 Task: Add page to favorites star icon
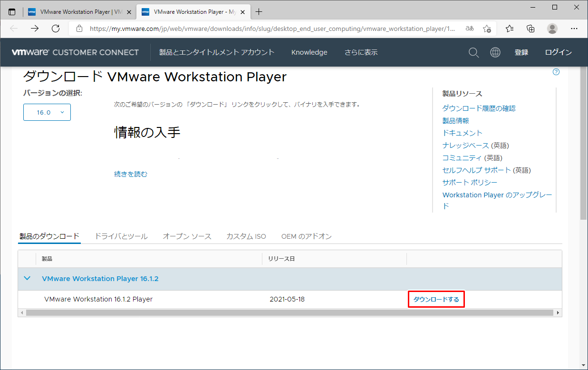click(487, 29)
